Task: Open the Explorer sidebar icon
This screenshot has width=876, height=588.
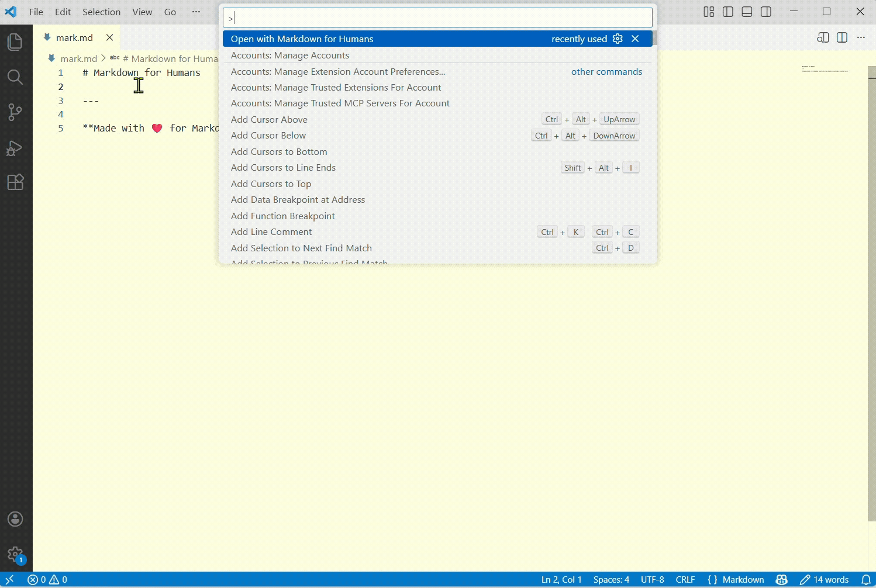Action: pyautogui.click(x=15, y=41)
